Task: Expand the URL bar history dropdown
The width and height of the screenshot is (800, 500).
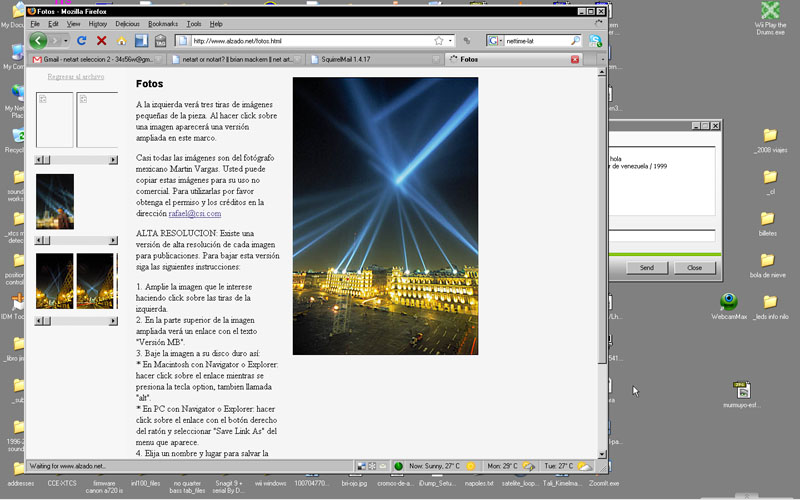Action: [452, 41]
